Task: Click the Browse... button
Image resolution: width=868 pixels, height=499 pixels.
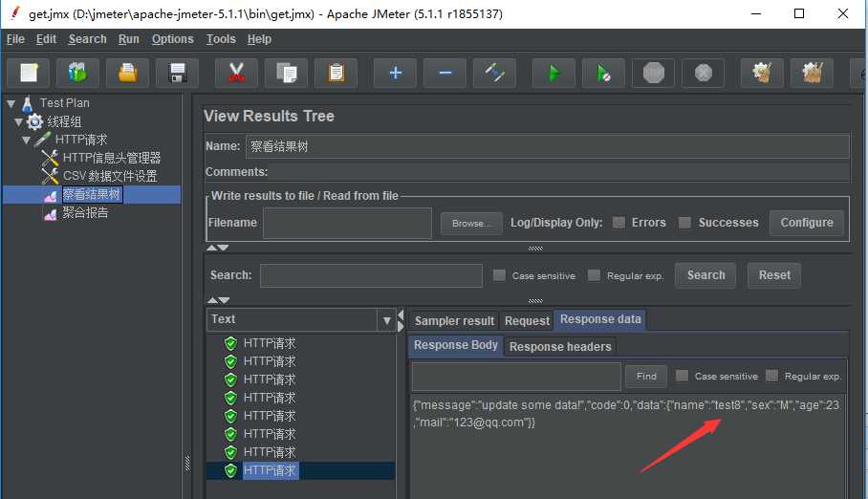Action: click(471, 223)
